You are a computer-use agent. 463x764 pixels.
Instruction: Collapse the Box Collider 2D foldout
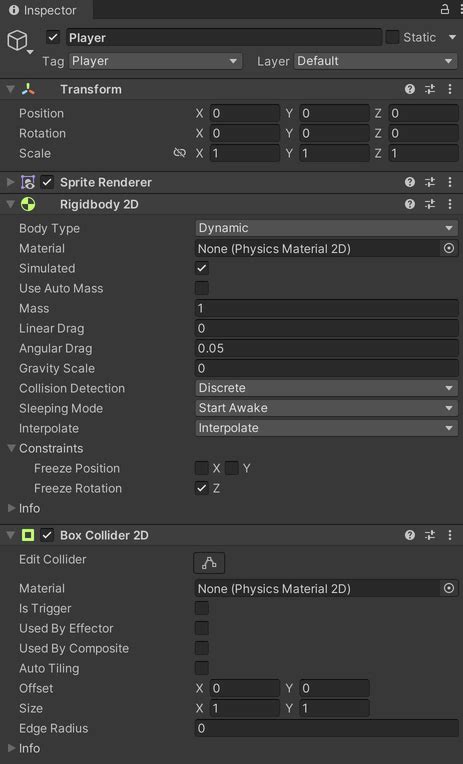tap(10, 535)
